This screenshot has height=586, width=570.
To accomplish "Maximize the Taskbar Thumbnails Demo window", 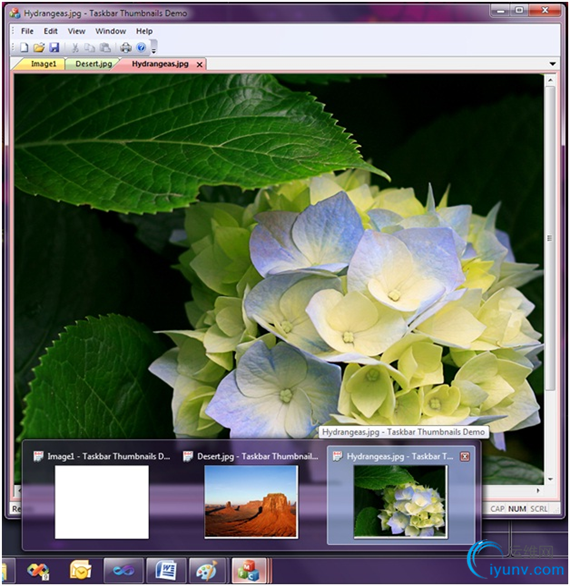I will 520,11.
